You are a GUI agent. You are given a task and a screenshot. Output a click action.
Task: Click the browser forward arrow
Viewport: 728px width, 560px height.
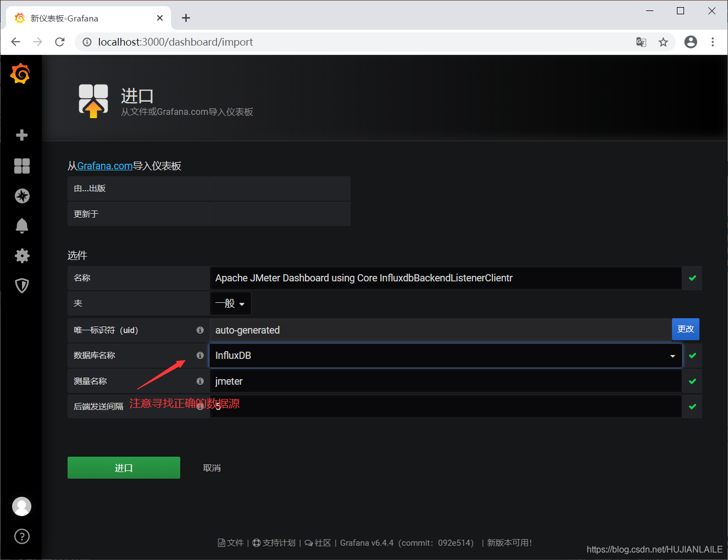tap(37, 42)
